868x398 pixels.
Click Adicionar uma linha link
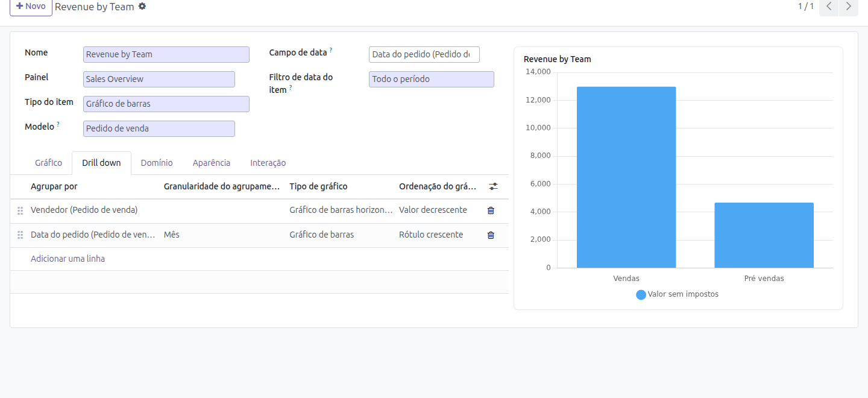click(x=68, y=259)
